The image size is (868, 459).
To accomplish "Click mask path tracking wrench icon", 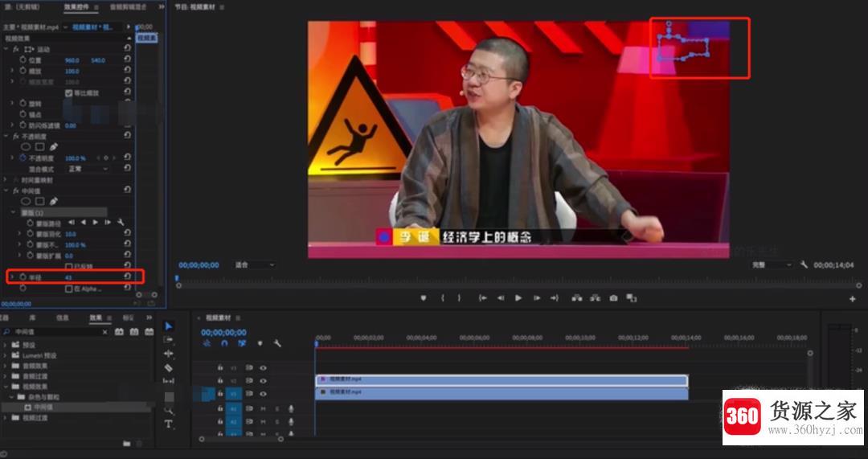I will [x=120, y=223].
